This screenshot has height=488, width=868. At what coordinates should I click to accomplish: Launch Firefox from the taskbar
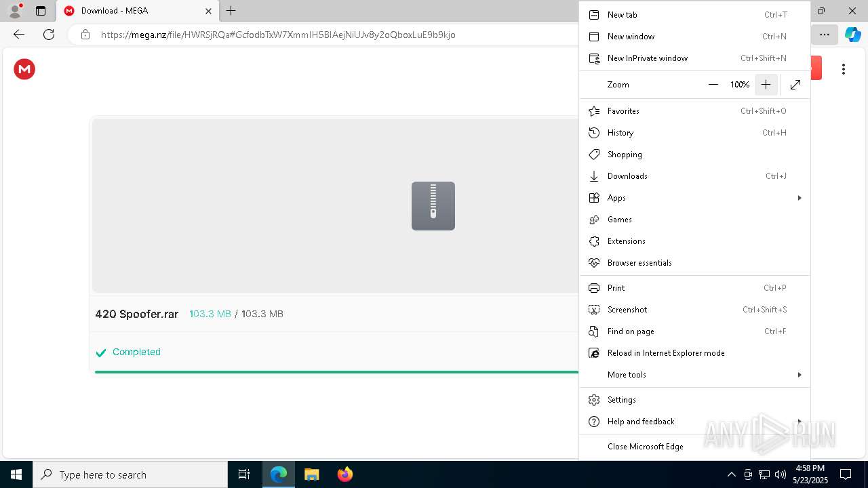tap(344, 474)
